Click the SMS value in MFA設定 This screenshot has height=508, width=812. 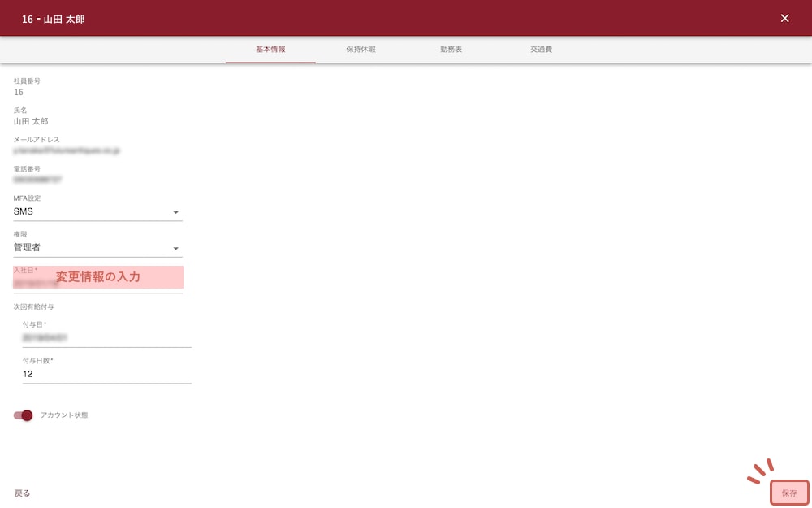tap(24, 211)
